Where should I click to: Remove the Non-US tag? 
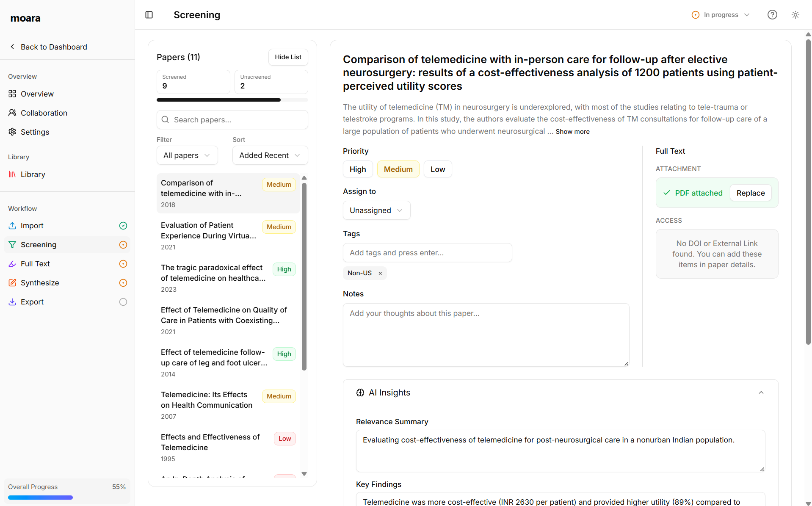tap(380, 273)
